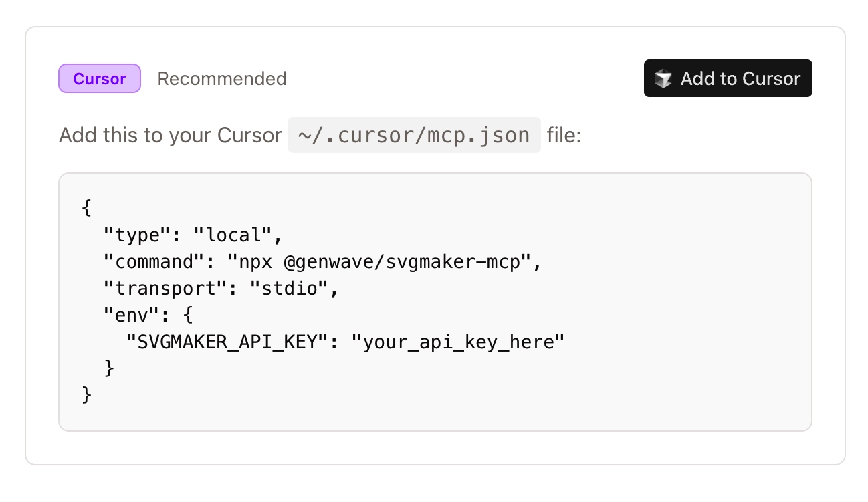Switch to the Cursor installation tab
The image size is (868, 502).
coord(99,78)
